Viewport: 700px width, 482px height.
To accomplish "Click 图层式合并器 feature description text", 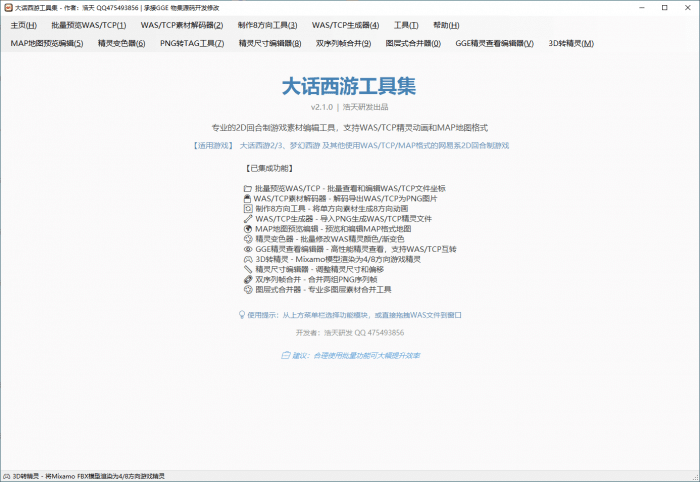I will pyautogui.click(x=323, y=290).
